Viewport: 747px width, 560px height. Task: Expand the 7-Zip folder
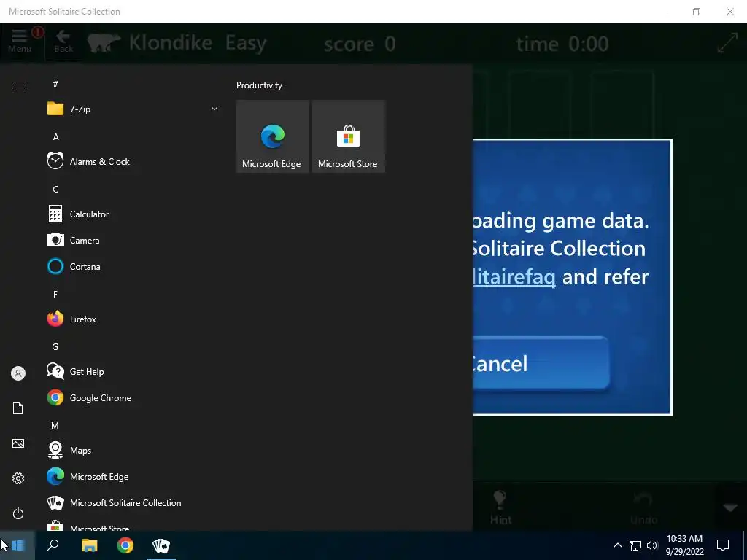(133, 109)
